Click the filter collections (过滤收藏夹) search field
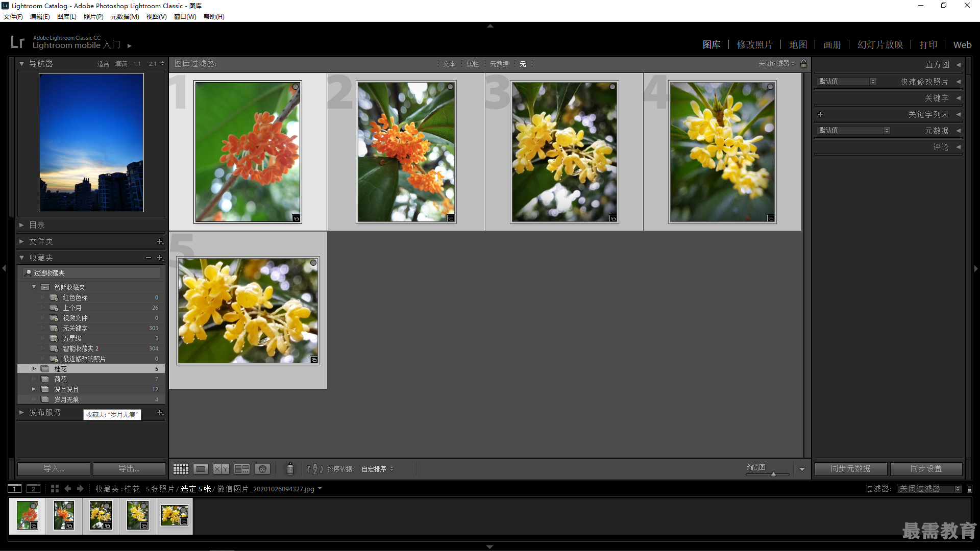The height and width of the screenshot is (551, 980). click(x=92, y=273)
